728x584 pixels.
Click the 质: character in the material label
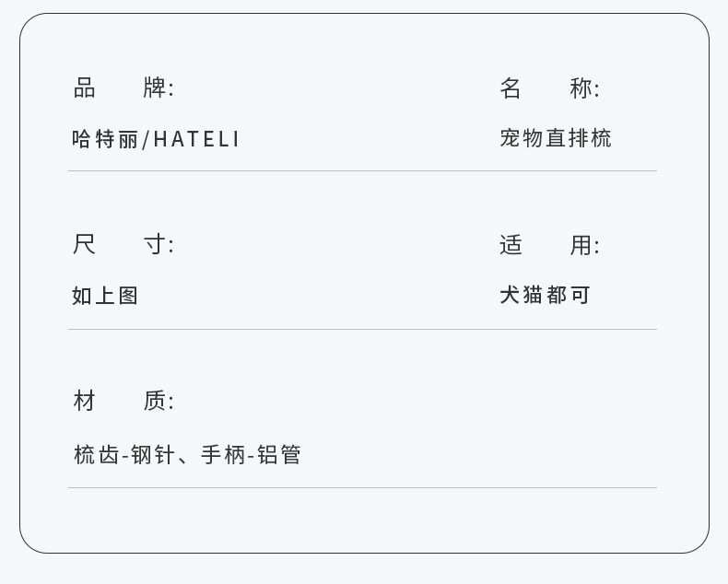click(x=159, y=401)
